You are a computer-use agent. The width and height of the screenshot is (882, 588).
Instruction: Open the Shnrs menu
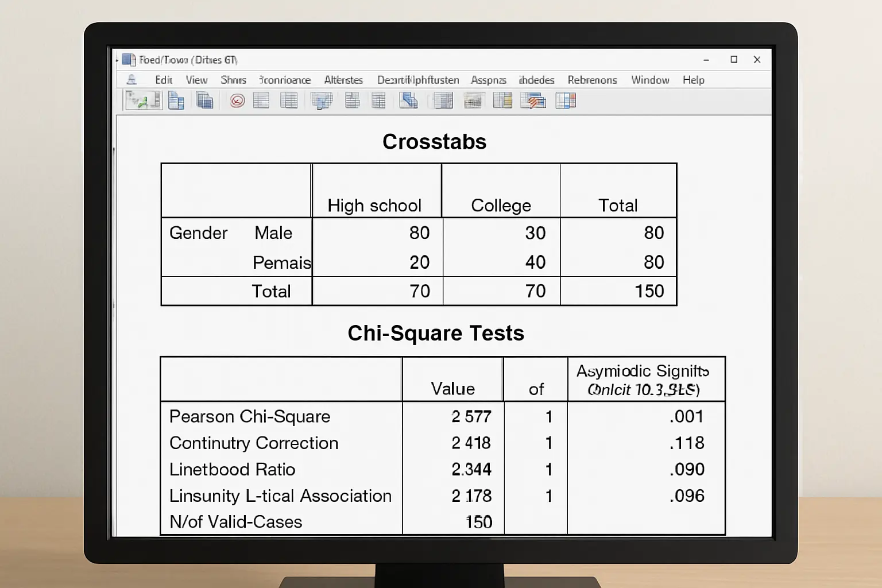click(233, 80)
